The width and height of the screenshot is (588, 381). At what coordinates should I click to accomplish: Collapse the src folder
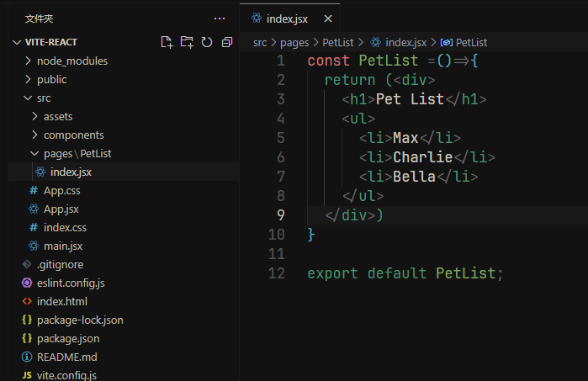44,98
